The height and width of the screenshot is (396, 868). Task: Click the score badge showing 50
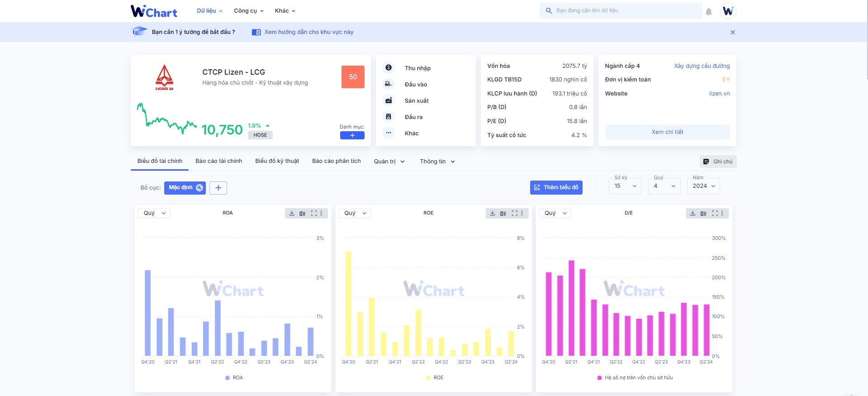353,77
